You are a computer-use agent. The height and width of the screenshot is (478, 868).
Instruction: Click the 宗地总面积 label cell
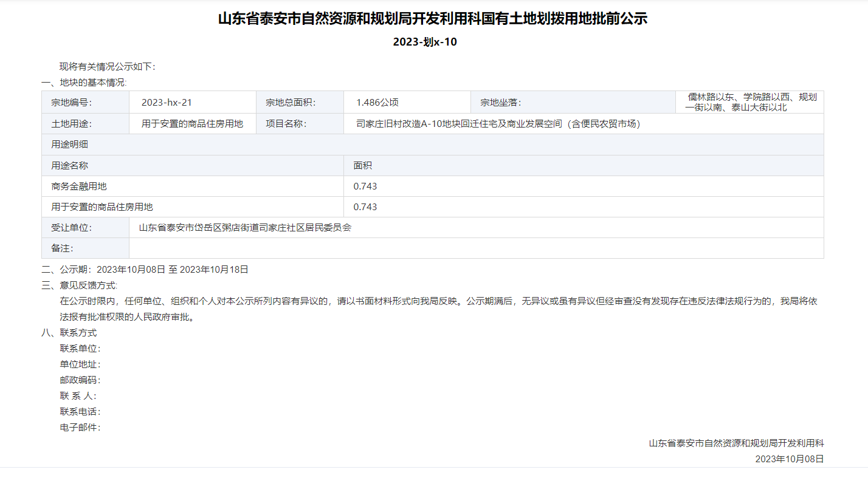click(x=300, y=103)
